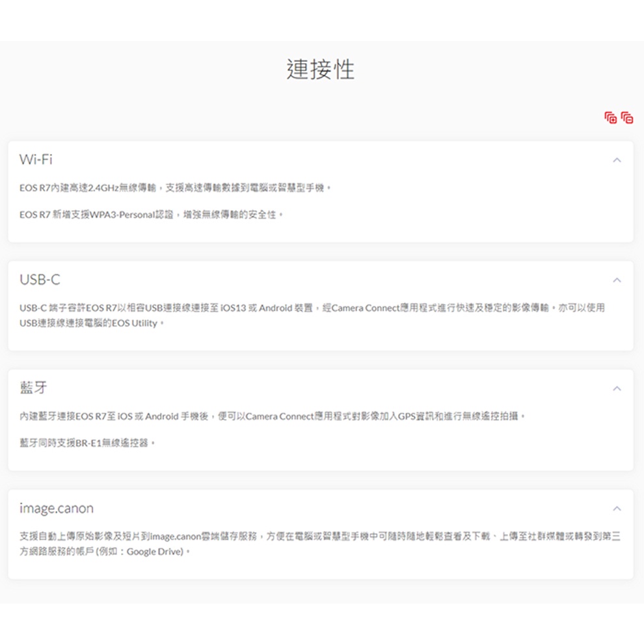Screen dimensions: 644x644
Task: Click the EOS Utility text
Action: [x=135, y=323]
